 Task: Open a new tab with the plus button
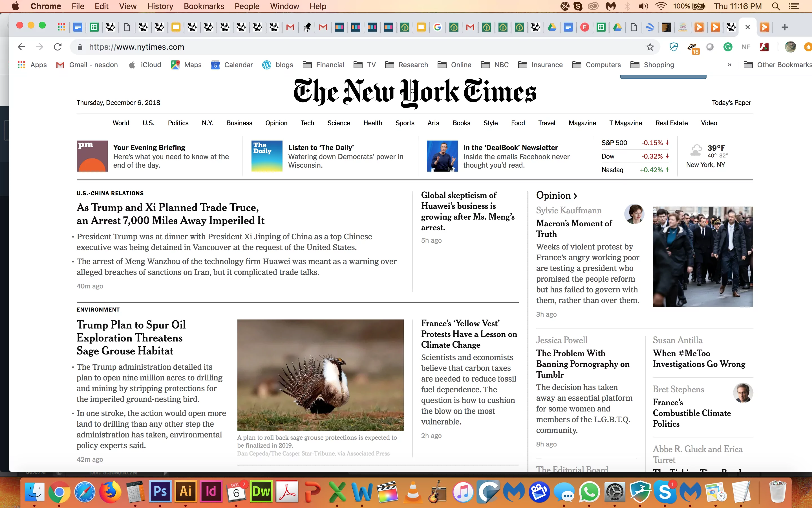tap(784, 27)
